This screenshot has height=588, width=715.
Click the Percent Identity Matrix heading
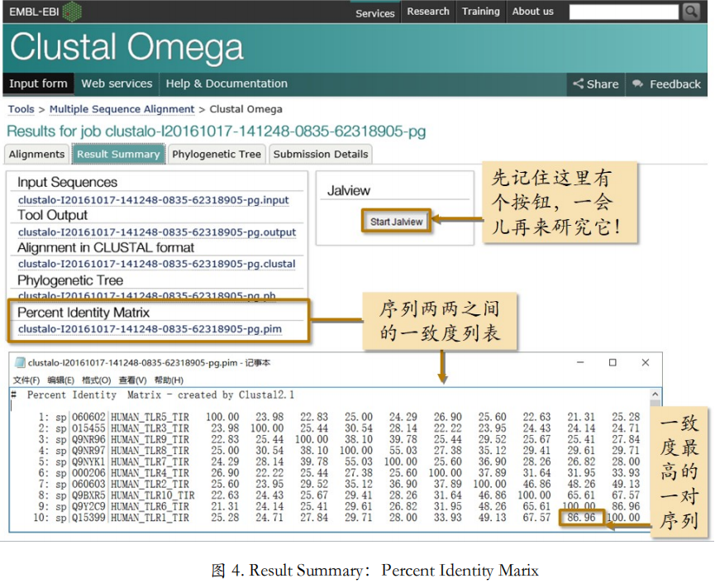pos(83,313)
